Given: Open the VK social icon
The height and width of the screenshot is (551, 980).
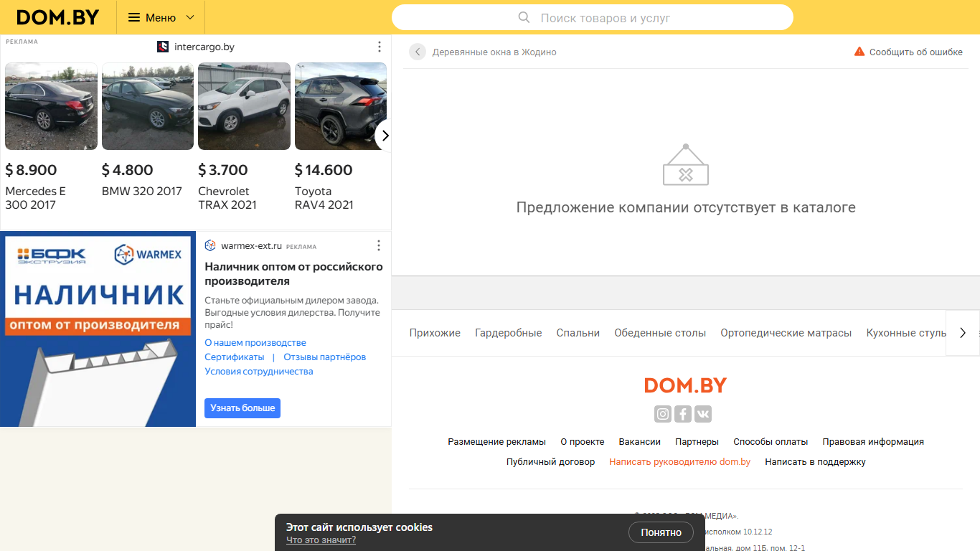Looking at the screenshot, I should coord(703,414).
